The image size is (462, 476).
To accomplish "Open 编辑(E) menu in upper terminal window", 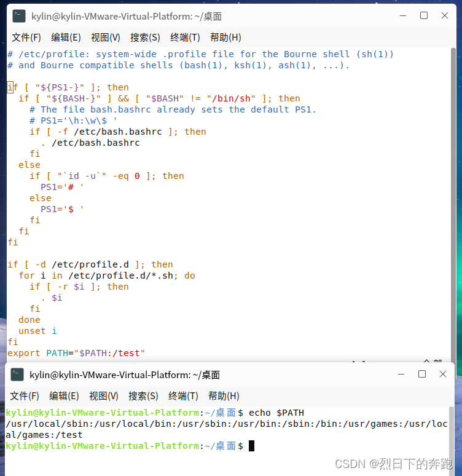I will click(66, 38).
